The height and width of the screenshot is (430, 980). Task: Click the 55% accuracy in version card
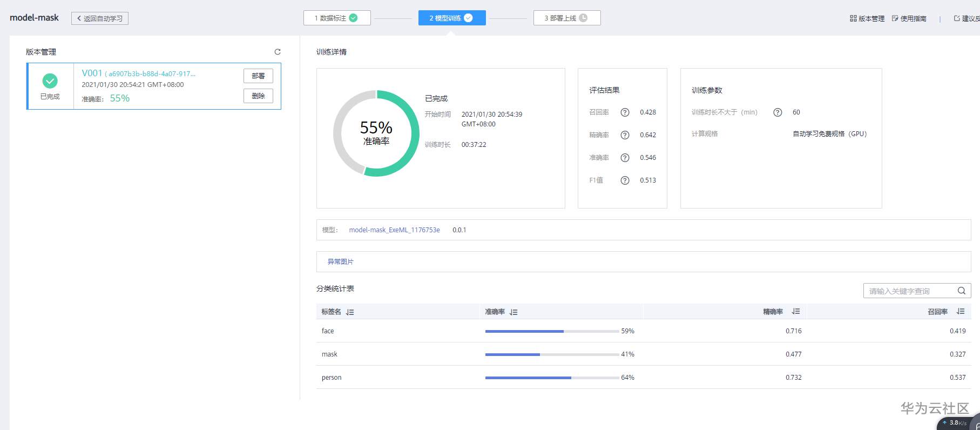click(120, 98)
